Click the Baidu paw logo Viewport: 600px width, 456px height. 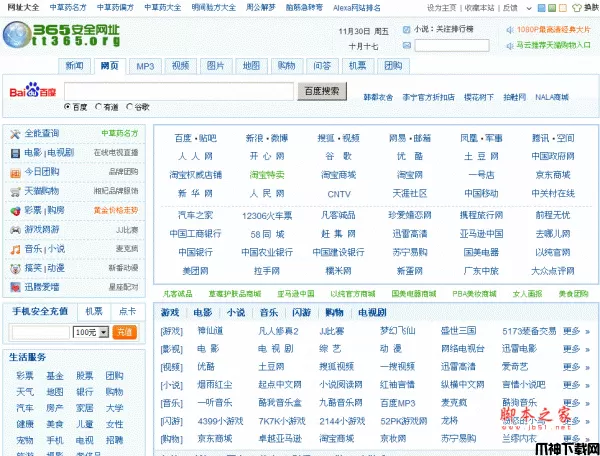(32, 89)
